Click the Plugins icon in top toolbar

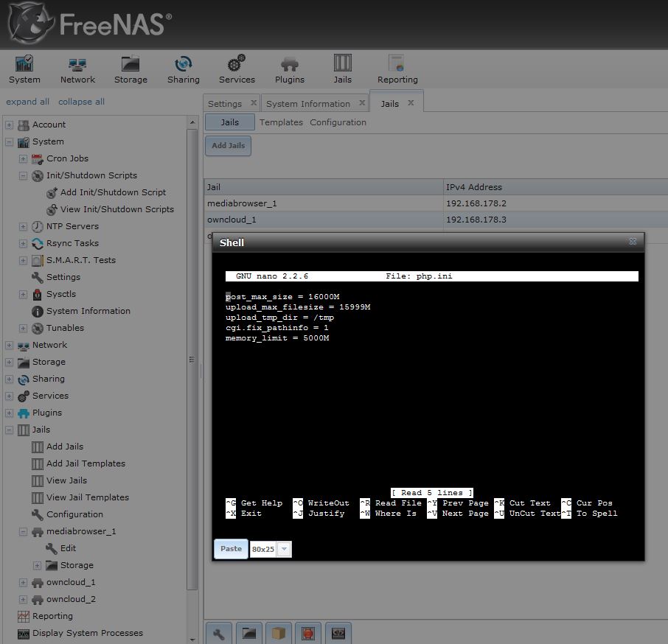click(290, 69)
